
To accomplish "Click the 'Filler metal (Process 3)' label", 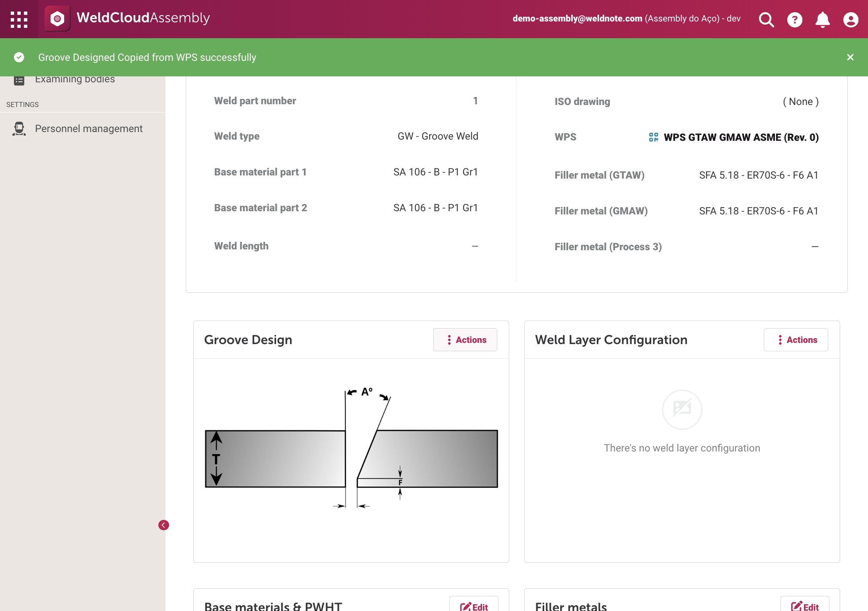I will coord(608,247).
